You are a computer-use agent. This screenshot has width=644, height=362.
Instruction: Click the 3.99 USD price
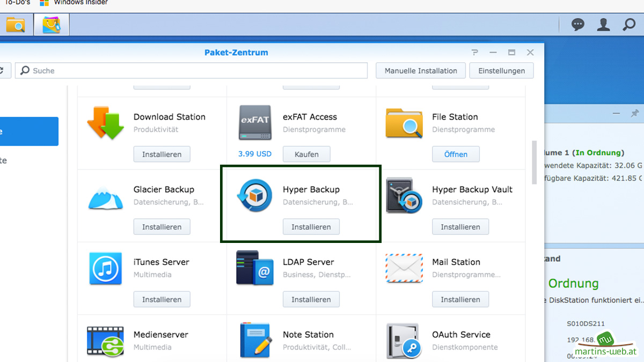[255, 154]
